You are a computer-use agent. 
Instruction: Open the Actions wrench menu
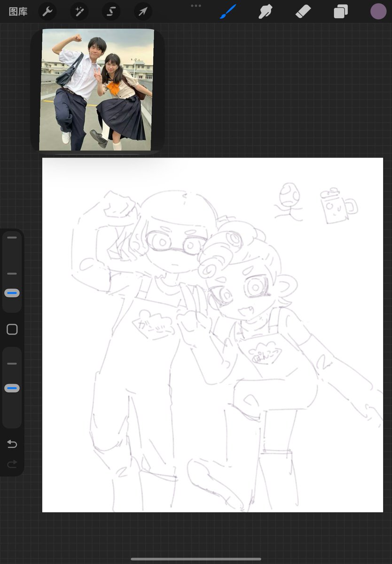point(47,11)
